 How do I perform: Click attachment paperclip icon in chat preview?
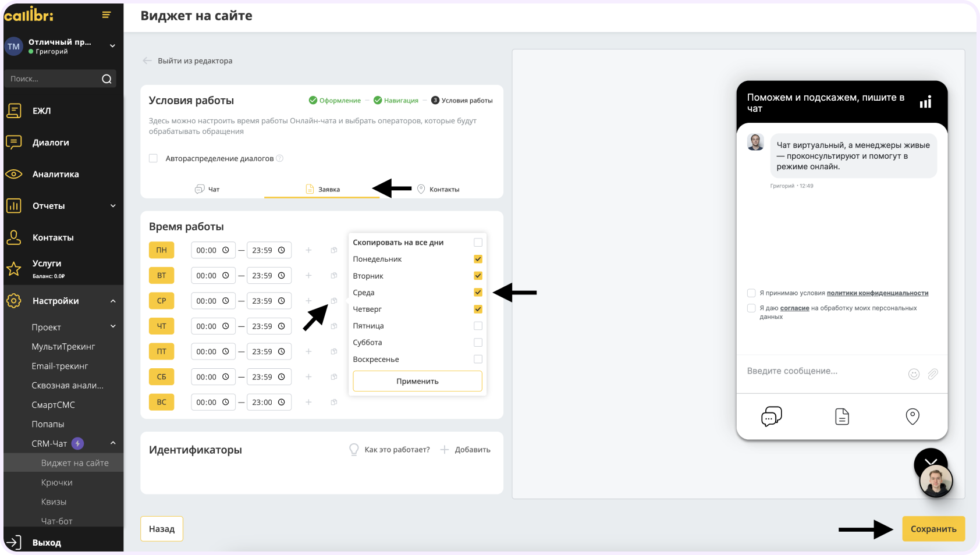point(933,374)
